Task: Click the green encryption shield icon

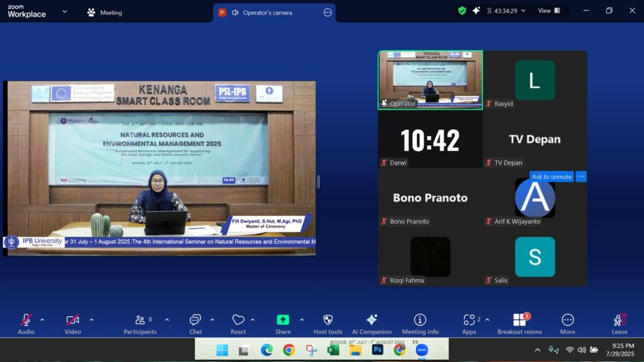Action: [462, 11]
